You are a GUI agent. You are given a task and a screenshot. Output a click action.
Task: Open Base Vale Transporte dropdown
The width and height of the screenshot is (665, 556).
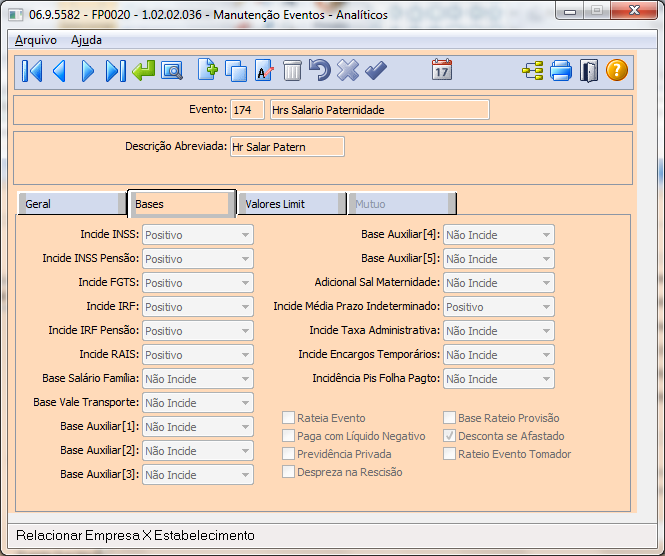point(198,402)
